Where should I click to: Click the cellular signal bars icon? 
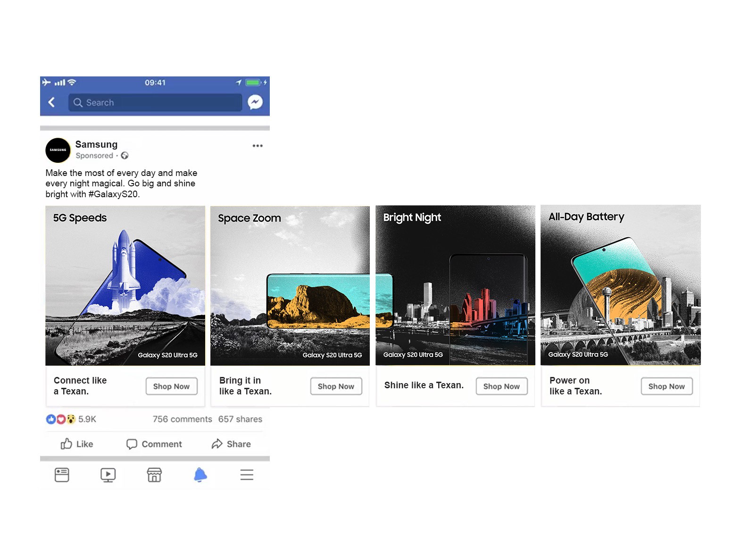tap(59, 83)
